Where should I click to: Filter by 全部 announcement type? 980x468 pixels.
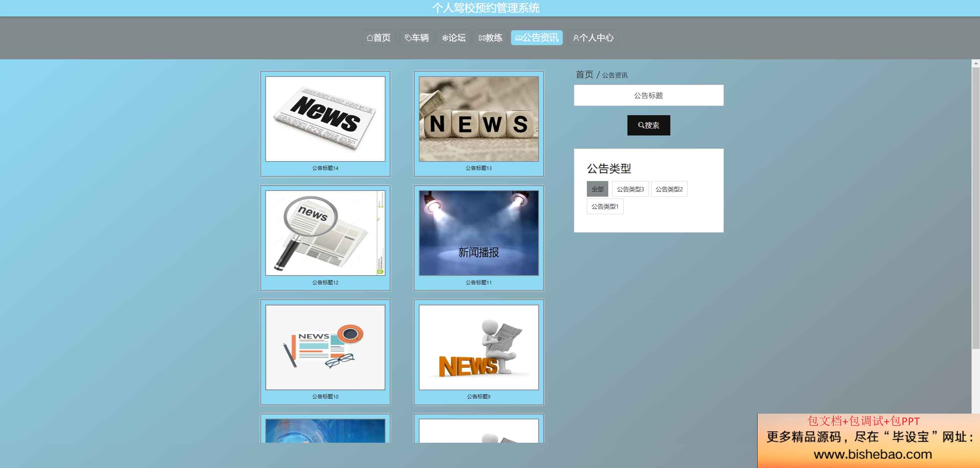(597, 189)
